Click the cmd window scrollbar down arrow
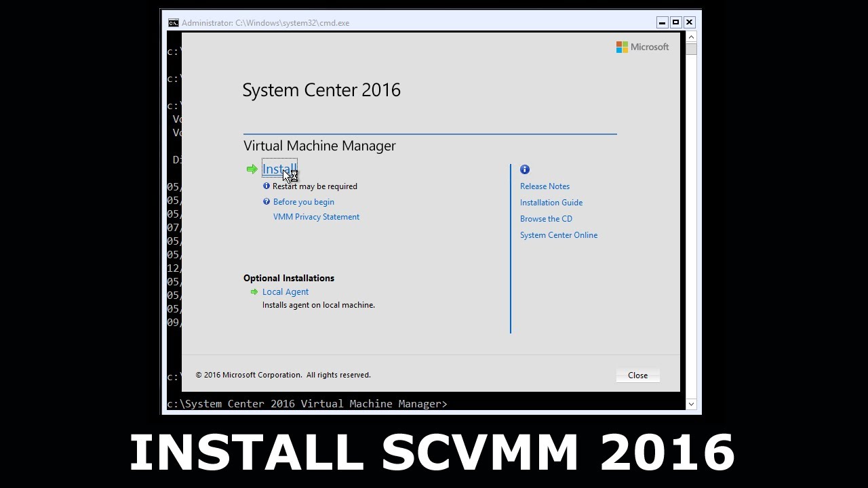This screenshot has width=868, height=488. tap(691, 404)
